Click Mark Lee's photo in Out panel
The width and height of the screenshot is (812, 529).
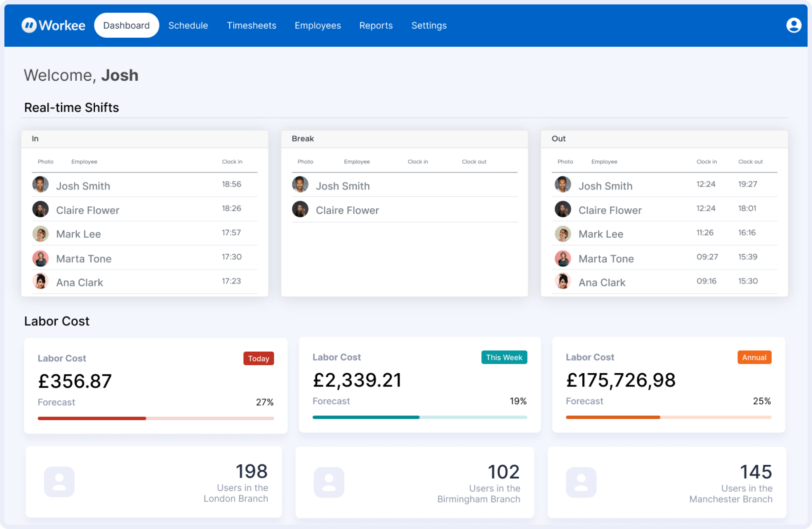tap(563, 234)
